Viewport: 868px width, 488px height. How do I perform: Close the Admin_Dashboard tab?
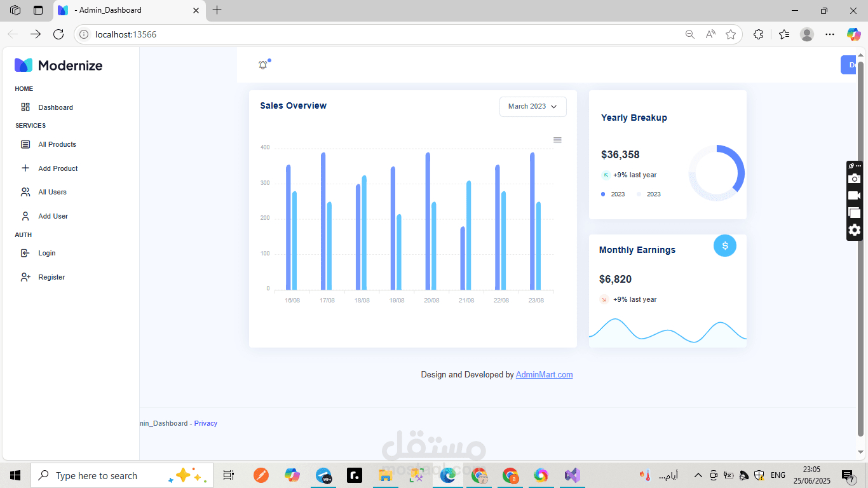196,10
